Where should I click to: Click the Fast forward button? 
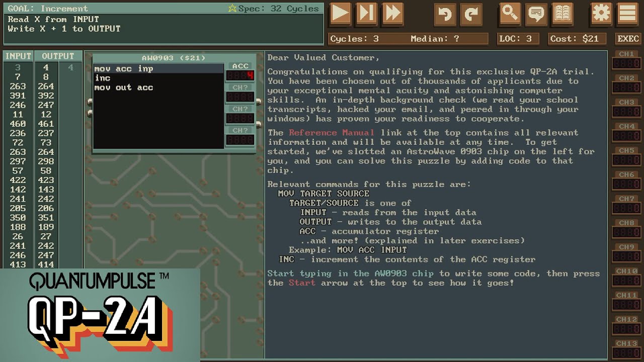(392, 14)
